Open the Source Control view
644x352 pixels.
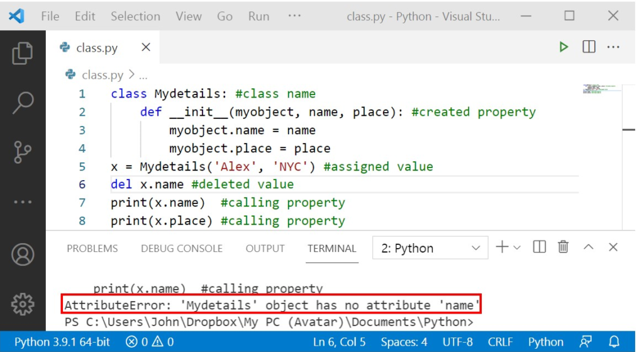(23, 152)
